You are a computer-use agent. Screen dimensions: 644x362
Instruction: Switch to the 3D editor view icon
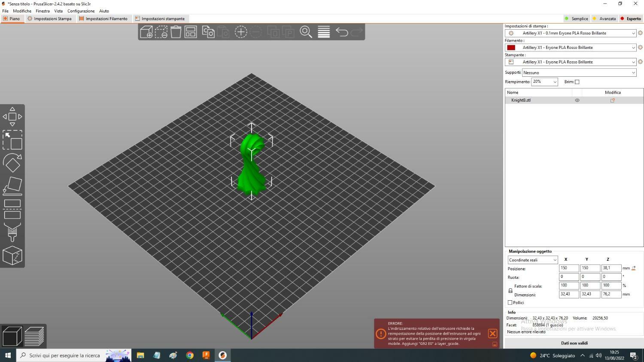[12, 336]
